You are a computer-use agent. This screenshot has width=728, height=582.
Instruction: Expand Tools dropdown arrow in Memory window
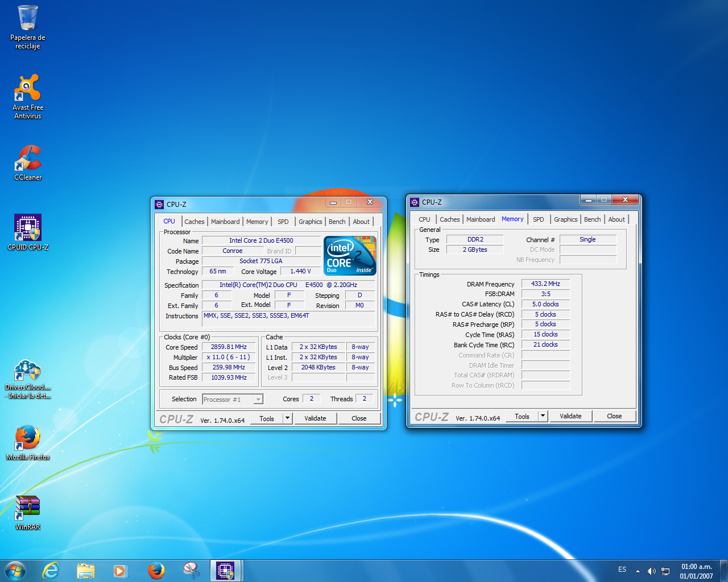543,416
